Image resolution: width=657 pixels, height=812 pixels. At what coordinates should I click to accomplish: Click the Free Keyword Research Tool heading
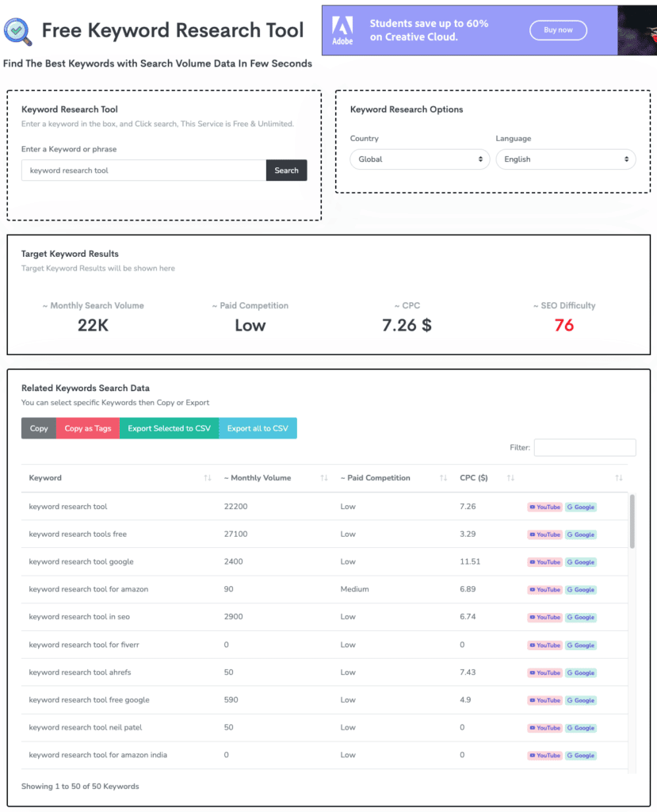point(173,30)
